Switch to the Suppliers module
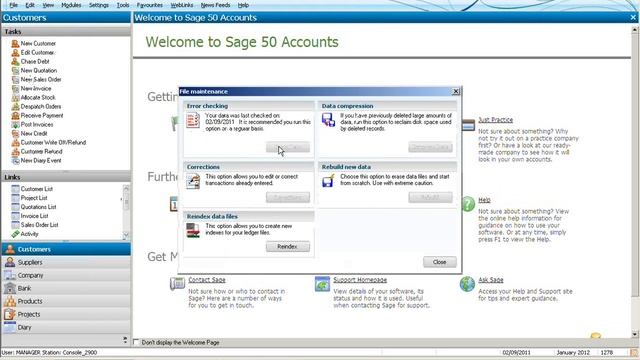Image resolution: width=640 pixels, height=360 pixels. click(66, 262)
